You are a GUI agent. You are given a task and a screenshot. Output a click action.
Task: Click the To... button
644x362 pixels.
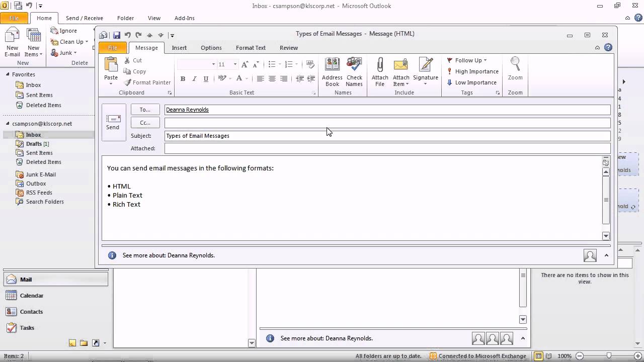[145, 110]
